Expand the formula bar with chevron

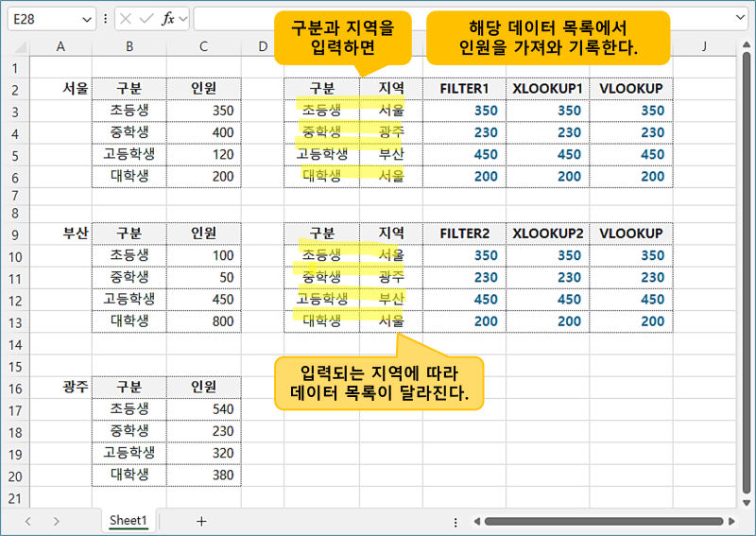[x=738, y=19]
